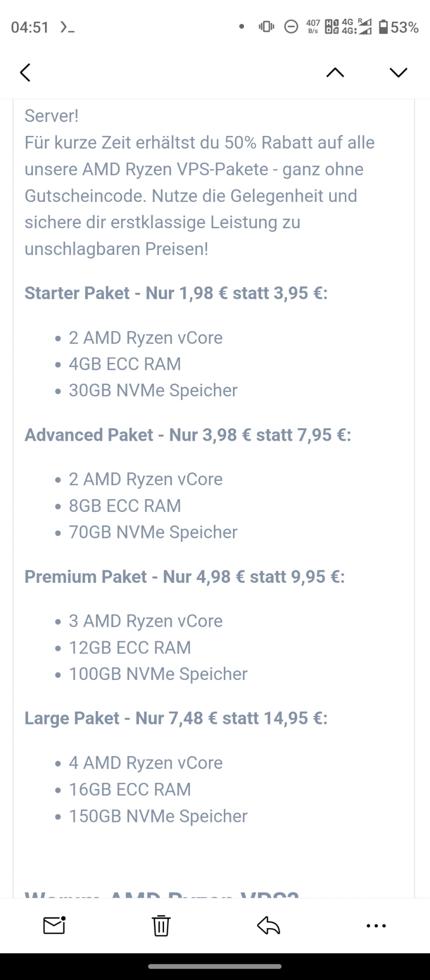Tap the Large Paket price heading
Viewport: 430px width, 980px height.
coord(176,718)
